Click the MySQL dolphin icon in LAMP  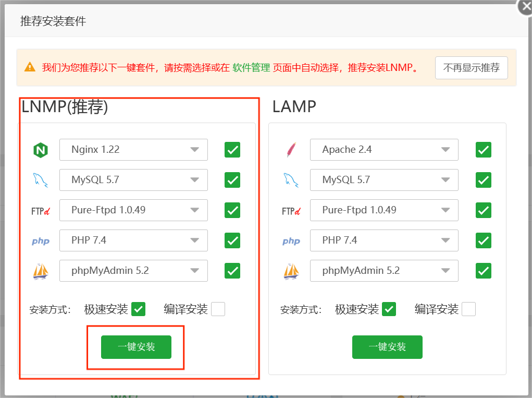291,180
